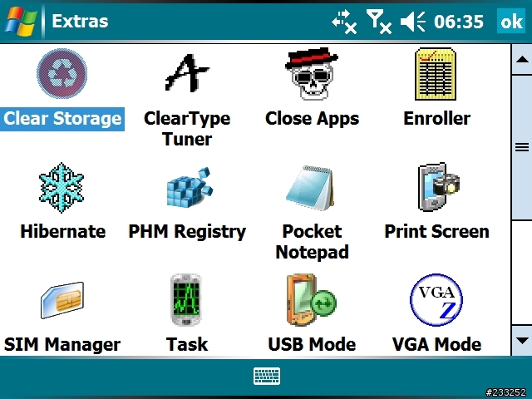Viewport: 532px width, 399px height.
Task: Tap the ok button in title bar
Action: point(511,22)
